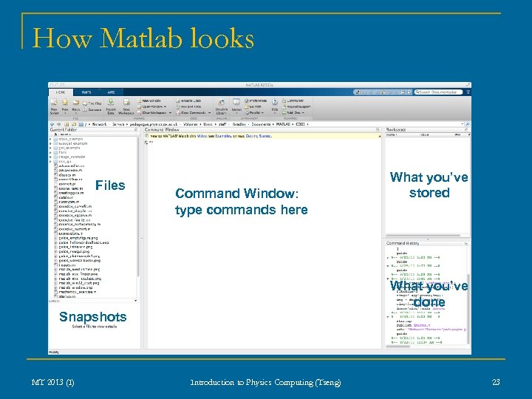Viewport: 532px width, 399px height.
Task: Create a new script with New Script icon
Action: click(x=54, y=103)
